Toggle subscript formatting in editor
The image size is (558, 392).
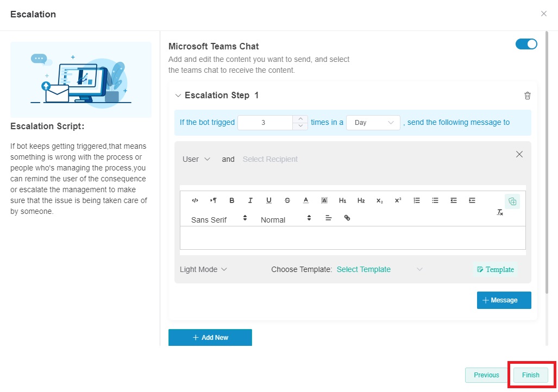tap(380, 200)
